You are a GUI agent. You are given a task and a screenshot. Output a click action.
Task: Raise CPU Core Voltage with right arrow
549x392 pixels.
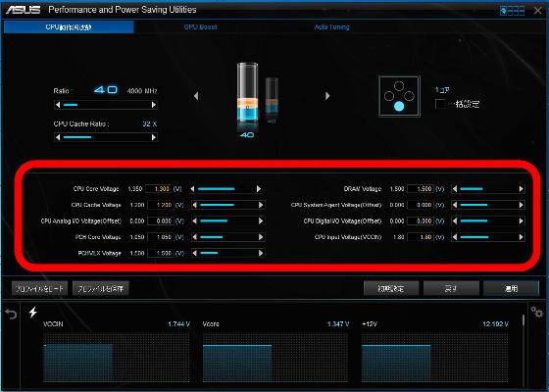click(x=259, y=189)
